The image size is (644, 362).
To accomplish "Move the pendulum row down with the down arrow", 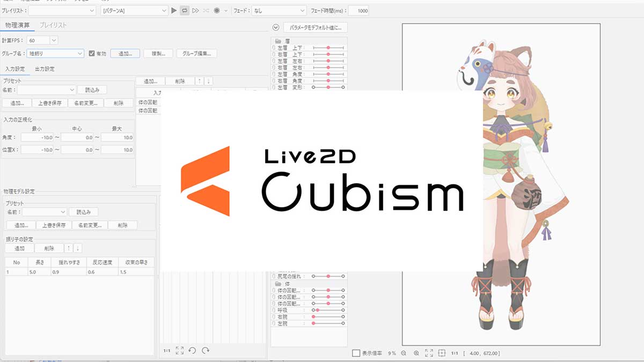I will pyautogui.click(x=77, y=248).
